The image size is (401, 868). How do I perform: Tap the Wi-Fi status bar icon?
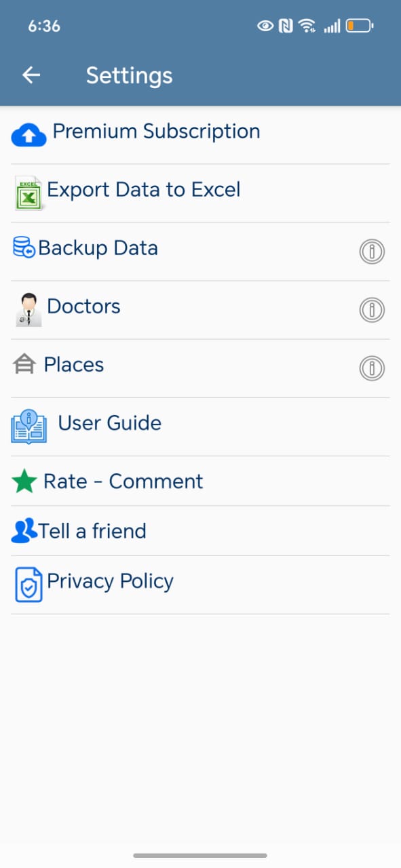click(307, 26)
